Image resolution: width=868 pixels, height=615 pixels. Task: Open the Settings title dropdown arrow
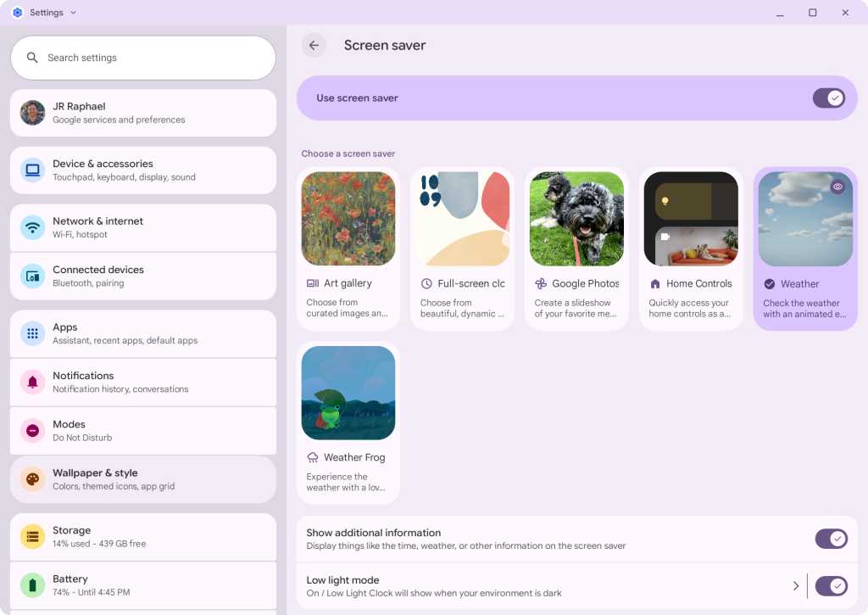tap(73, 12)
